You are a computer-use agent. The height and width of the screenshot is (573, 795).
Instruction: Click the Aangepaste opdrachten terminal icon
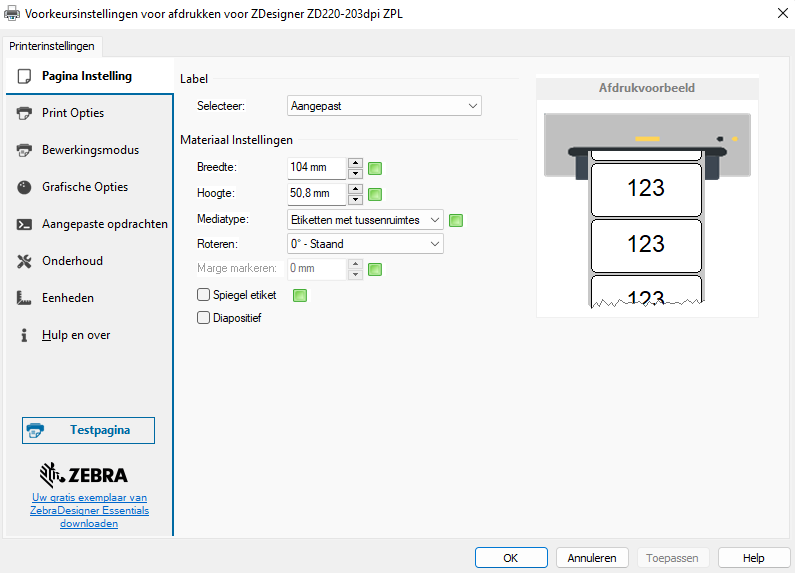(x=24, y=224)
